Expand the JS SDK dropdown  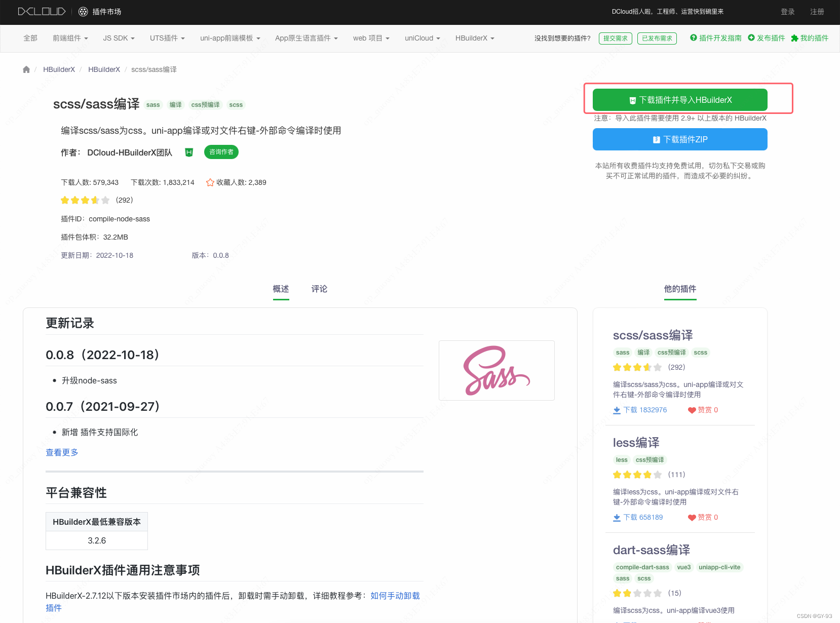click(119, 38)
